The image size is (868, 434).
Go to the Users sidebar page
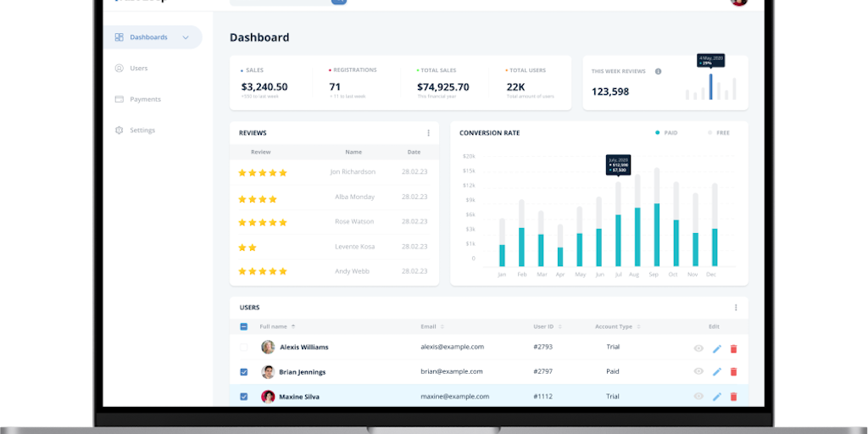pyautogui.click(x=138, y=68)
